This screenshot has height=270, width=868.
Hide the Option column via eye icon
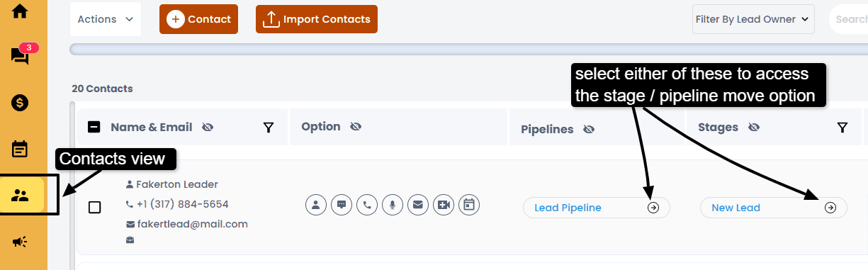[x=356, y=127]
